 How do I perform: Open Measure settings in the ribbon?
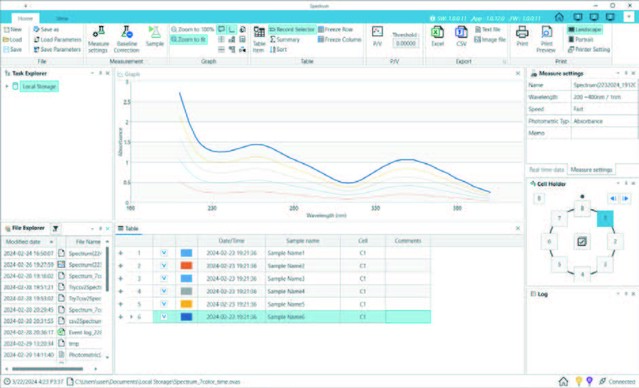pyautogui.click(x=98, y=39)
